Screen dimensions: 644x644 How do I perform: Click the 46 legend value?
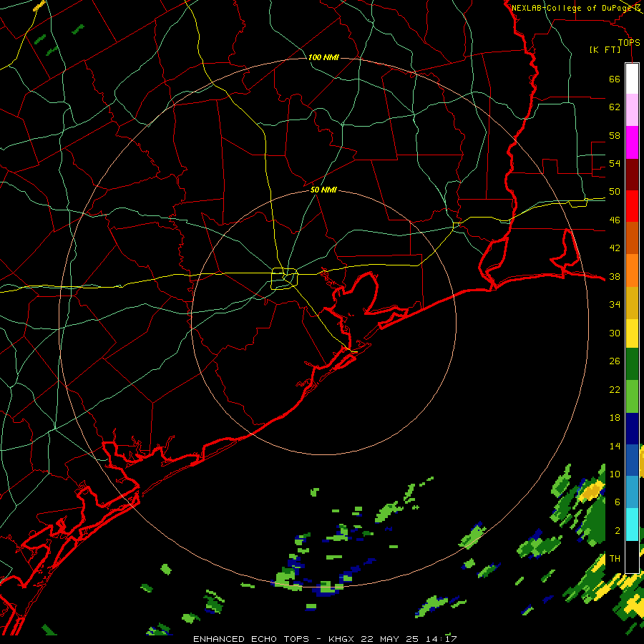(x=615, y=220)
